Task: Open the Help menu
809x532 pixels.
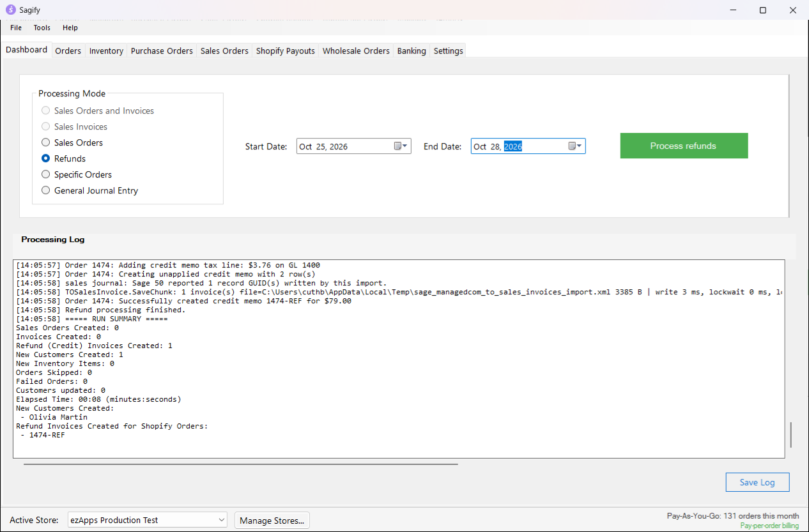Action: (70, 27)
